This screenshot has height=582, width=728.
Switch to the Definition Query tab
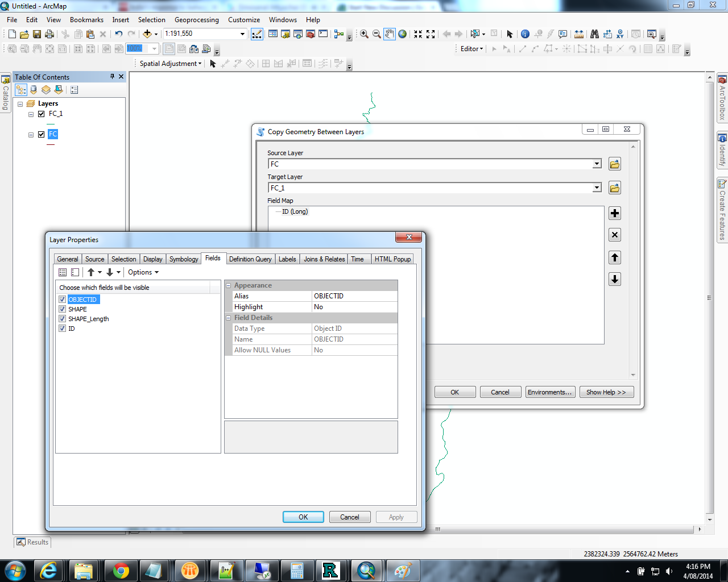pos(250,259)
